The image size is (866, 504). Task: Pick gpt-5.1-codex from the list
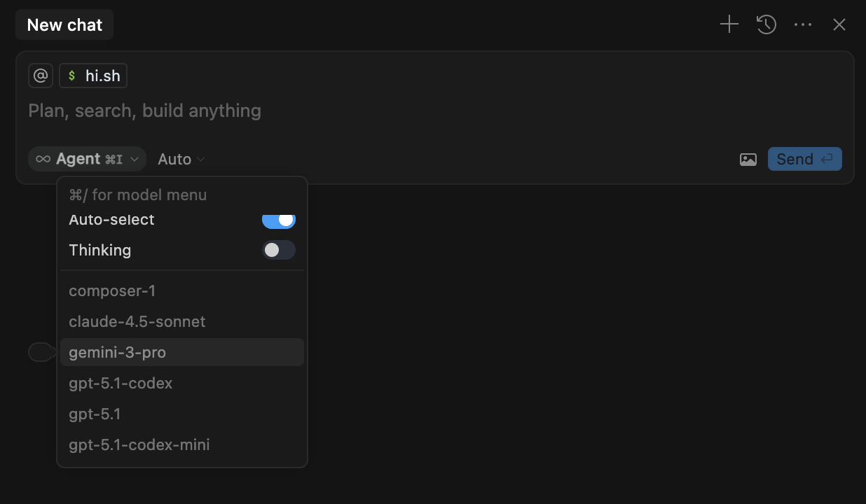121,383
